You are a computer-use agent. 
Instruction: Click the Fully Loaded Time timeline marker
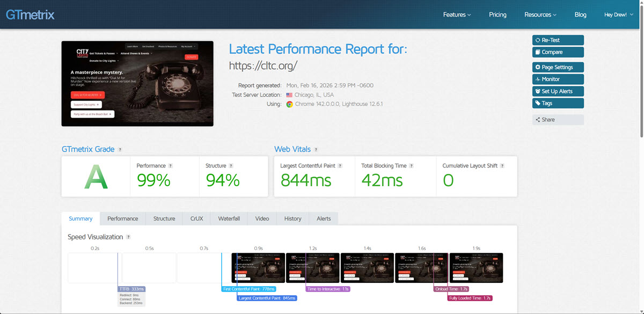pos(470,298)
